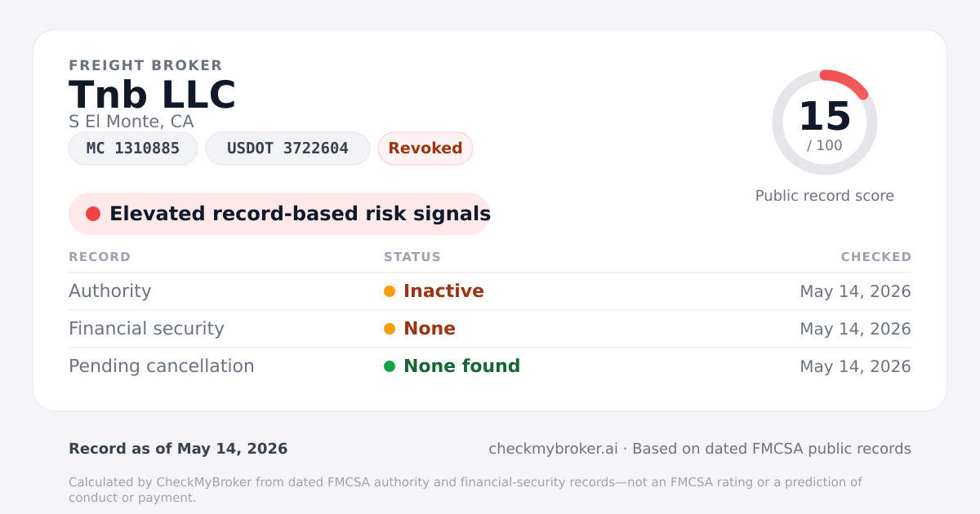The width and height of the screenshot is (980, 514).
Task: Click the Authority checked date May 14, 2026
Action: (855, 291)
